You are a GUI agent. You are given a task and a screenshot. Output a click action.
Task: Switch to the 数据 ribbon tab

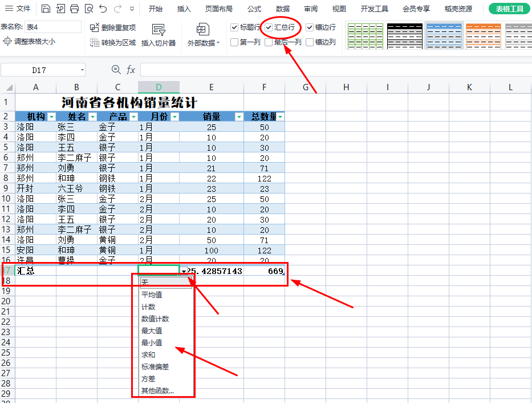pos(283,9)
